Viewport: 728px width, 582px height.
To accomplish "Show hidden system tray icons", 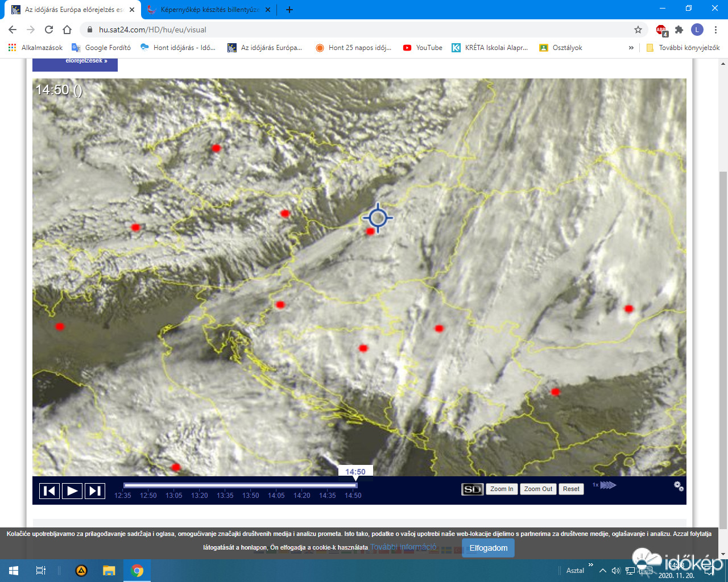I will click(603, 571).
